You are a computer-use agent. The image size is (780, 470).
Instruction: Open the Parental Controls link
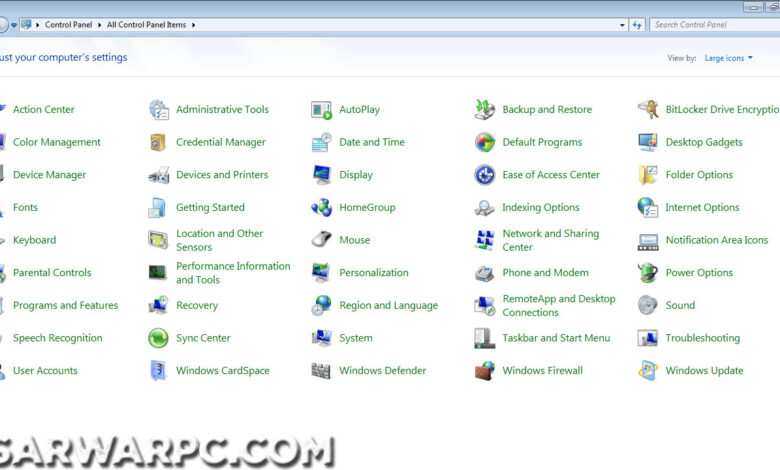pos(52,273)
